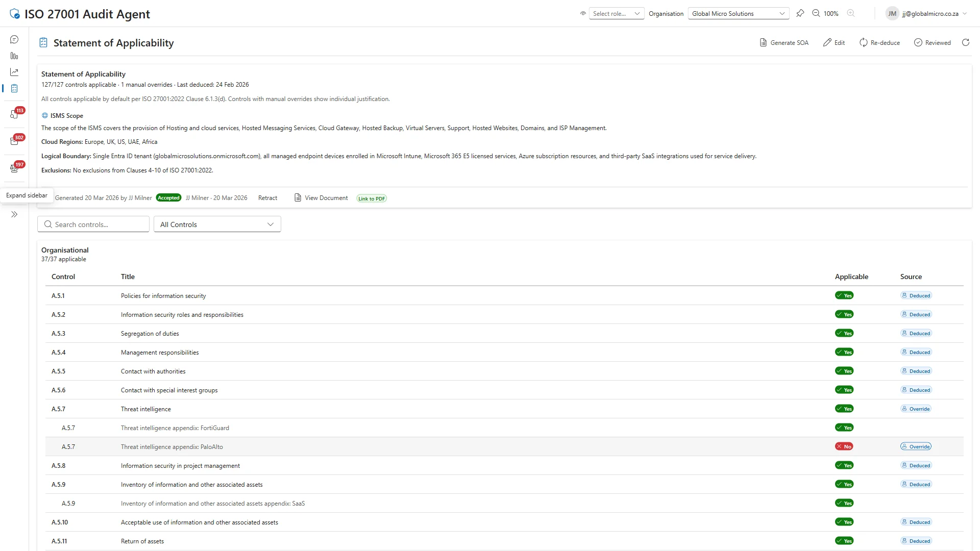Image resolution: width=980 pixels, height=551 pixels.
Task: Click inside the Search controls field
Action: tap(93, 224)
